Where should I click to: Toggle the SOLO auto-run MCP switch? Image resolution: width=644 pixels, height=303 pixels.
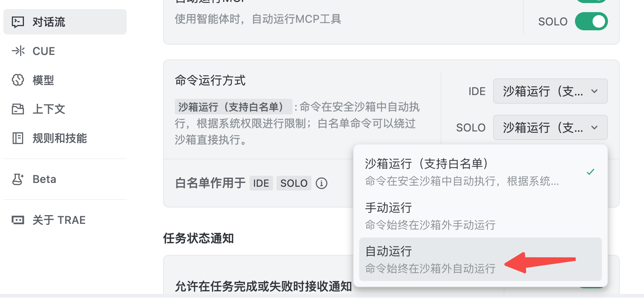click(591, 21)
